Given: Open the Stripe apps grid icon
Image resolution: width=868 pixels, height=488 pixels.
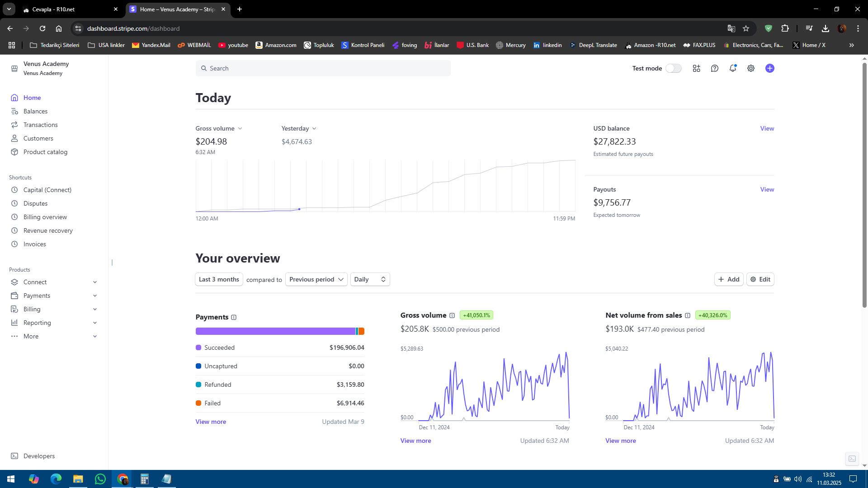Looking at the screenshot, I should [x=696, y=68].
